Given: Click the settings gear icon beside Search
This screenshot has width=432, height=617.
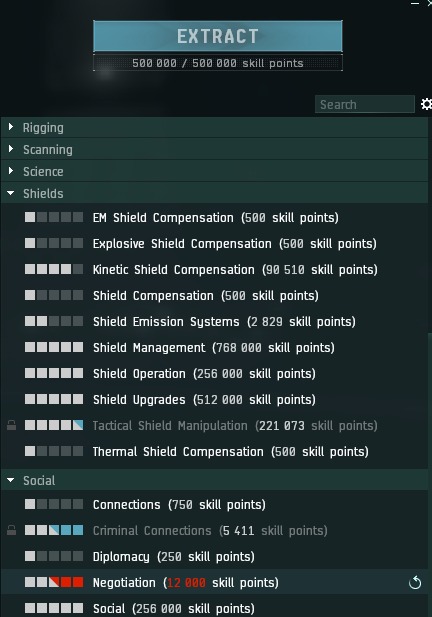Looking at the screenshot, I should pos(426,104).
